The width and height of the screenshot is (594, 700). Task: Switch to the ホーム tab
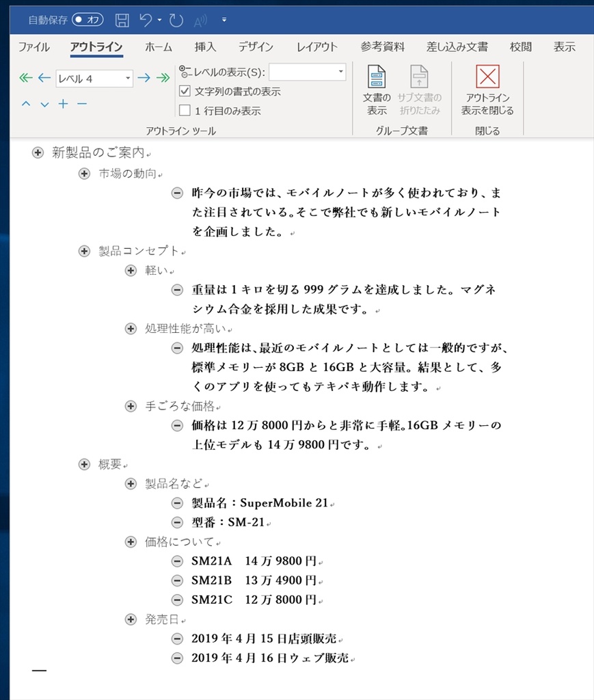tap(159, 47)
